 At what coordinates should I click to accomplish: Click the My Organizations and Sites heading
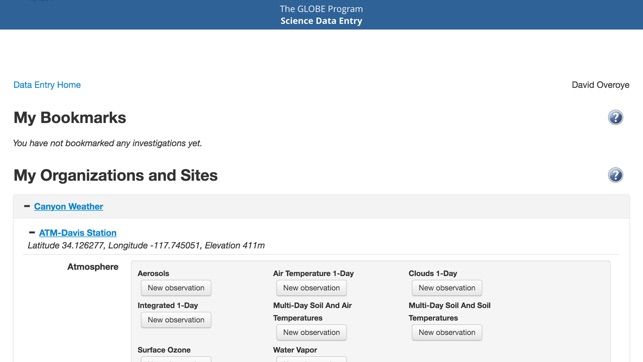tap(116, 175)
